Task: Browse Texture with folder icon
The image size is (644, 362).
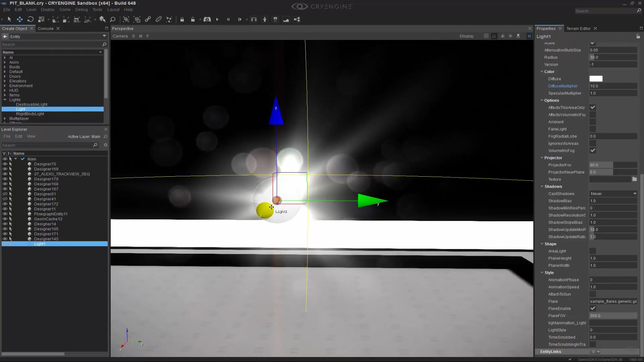Action: pos(635,179)
